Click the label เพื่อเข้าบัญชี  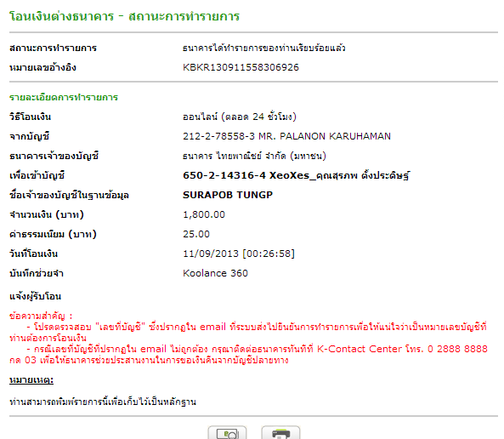[x=37, y=175]
